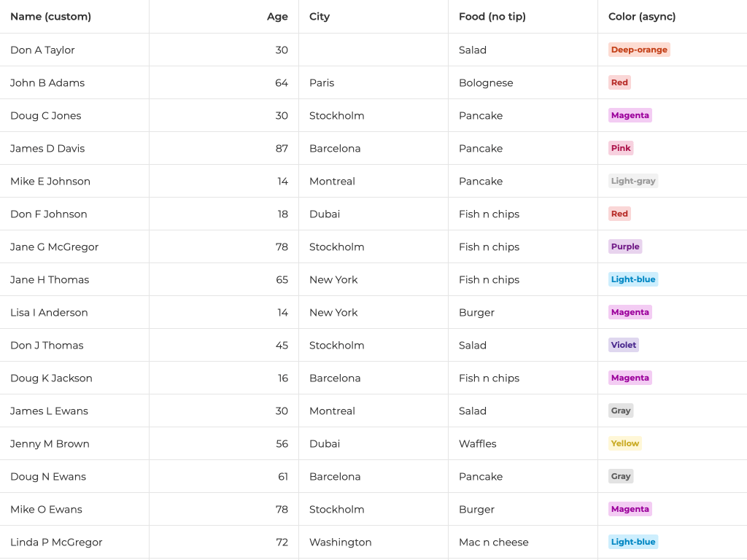
Task: Select the Washington city cell
Action: pos(340,542)
